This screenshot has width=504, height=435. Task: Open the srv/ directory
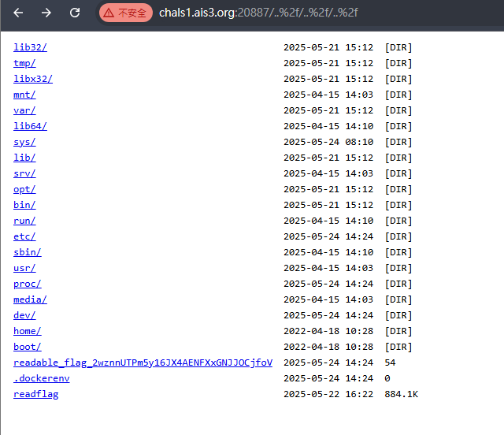24,173
